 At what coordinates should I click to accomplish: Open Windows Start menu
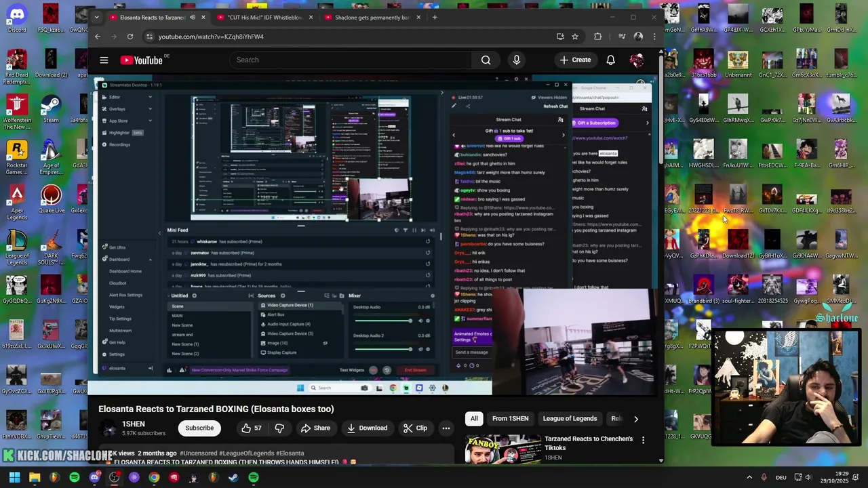click(14, 477)
